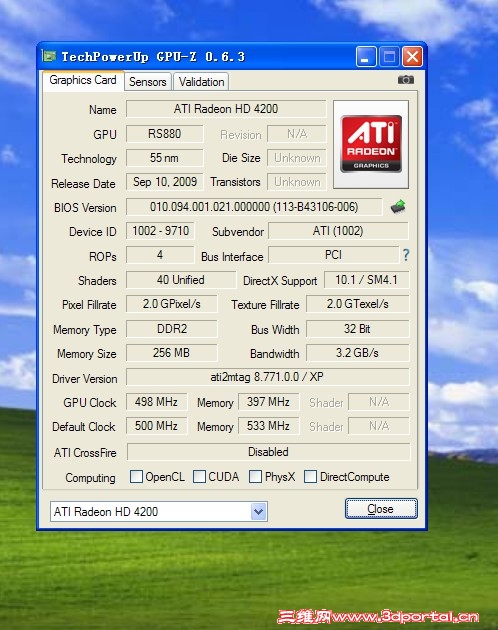Click the Device ID 1002 - 9710
Viewport: 498px width, 630px height.
[x=160, y=231]
